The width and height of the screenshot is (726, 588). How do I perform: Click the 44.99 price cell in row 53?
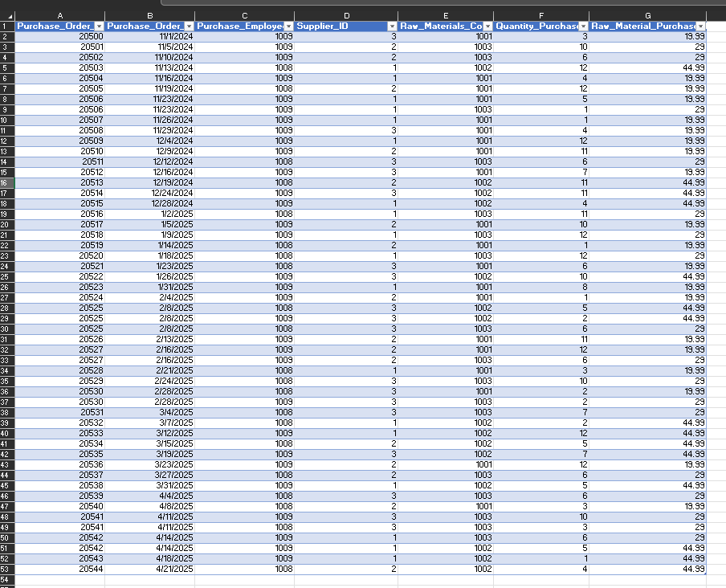point(648,569)
